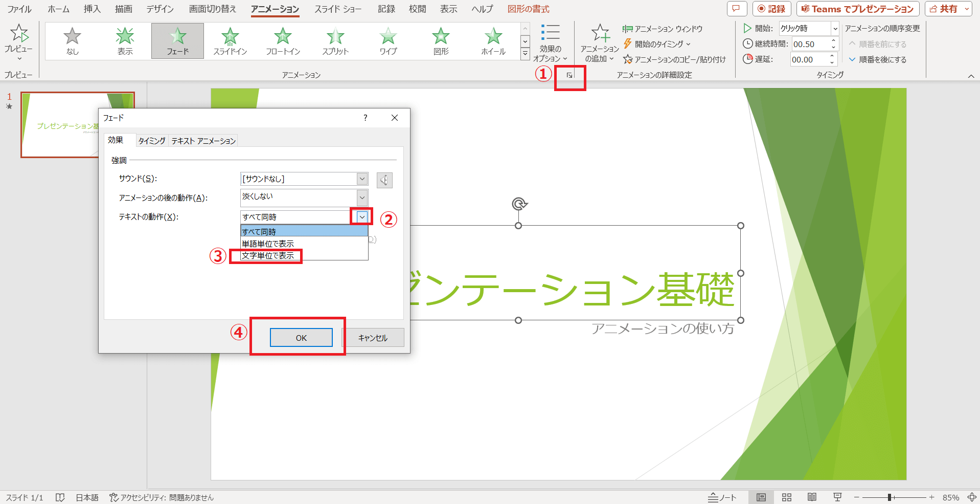Click アニメーションのコピー/貼り付け
Screen dimensions: 980x504
pyautogui.click(x=674, y=59)
